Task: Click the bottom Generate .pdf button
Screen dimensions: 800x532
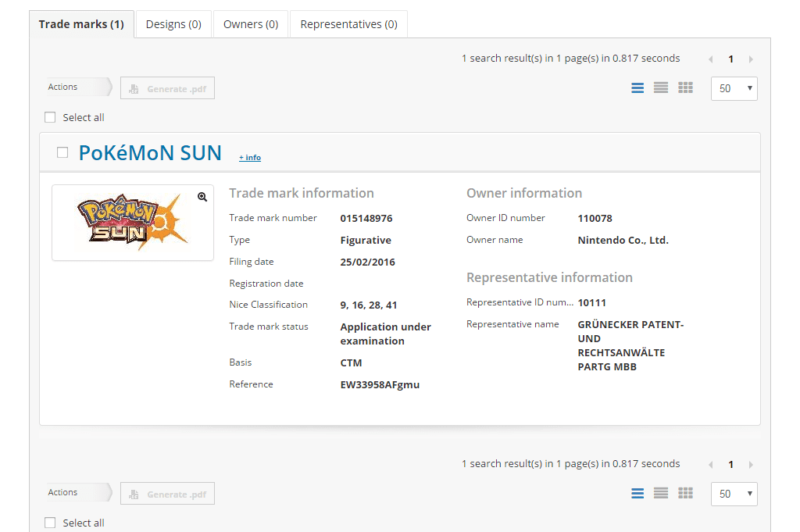Action: click(167, 494)
